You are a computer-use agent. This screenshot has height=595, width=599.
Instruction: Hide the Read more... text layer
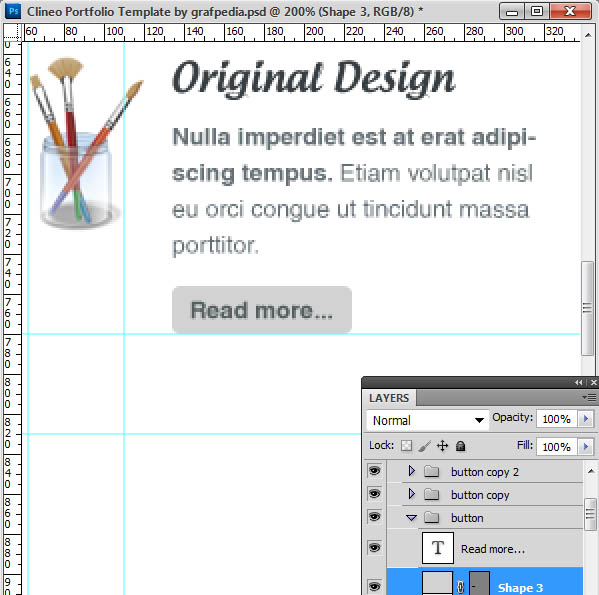[x=374, y=548]
